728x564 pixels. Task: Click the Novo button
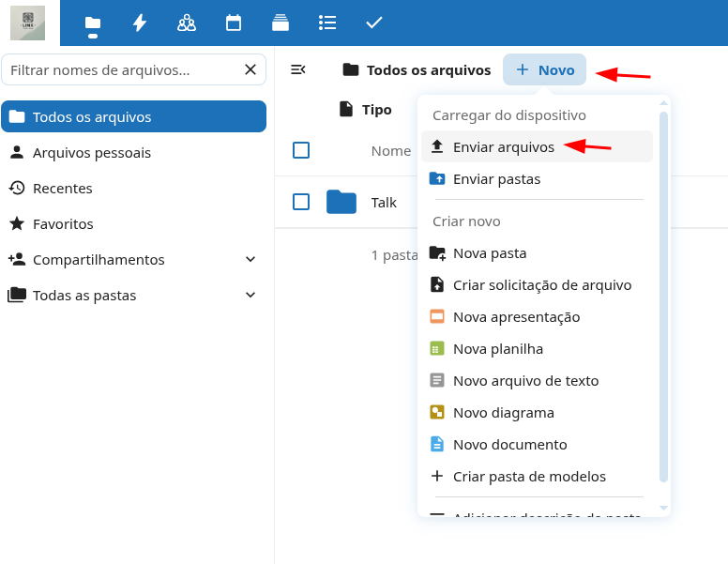click(545, 69)
